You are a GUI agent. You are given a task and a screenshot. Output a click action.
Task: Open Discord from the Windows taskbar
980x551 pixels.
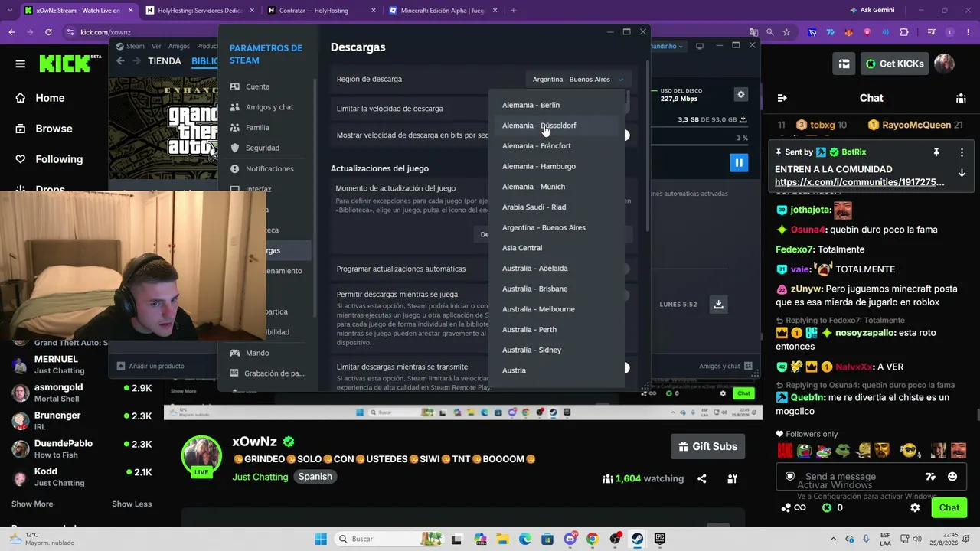pos(570,539)
